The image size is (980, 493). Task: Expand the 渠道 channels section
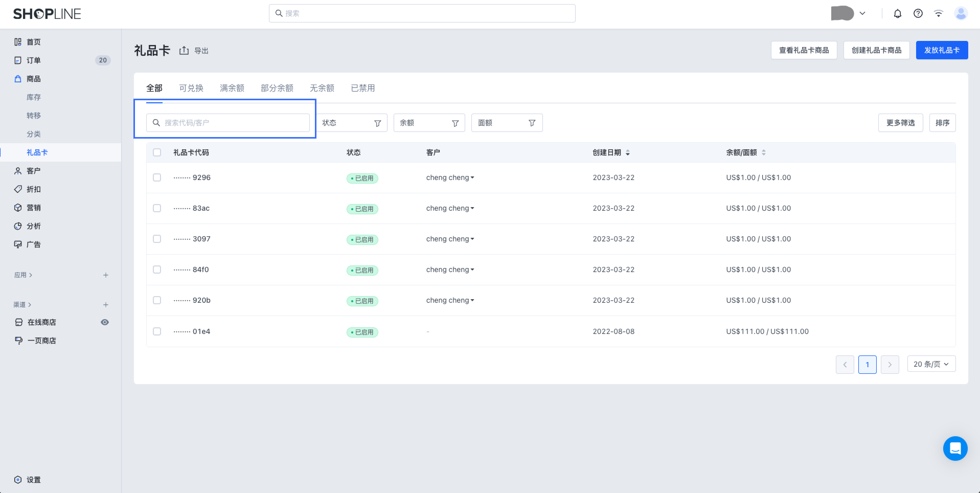[22, 305]
